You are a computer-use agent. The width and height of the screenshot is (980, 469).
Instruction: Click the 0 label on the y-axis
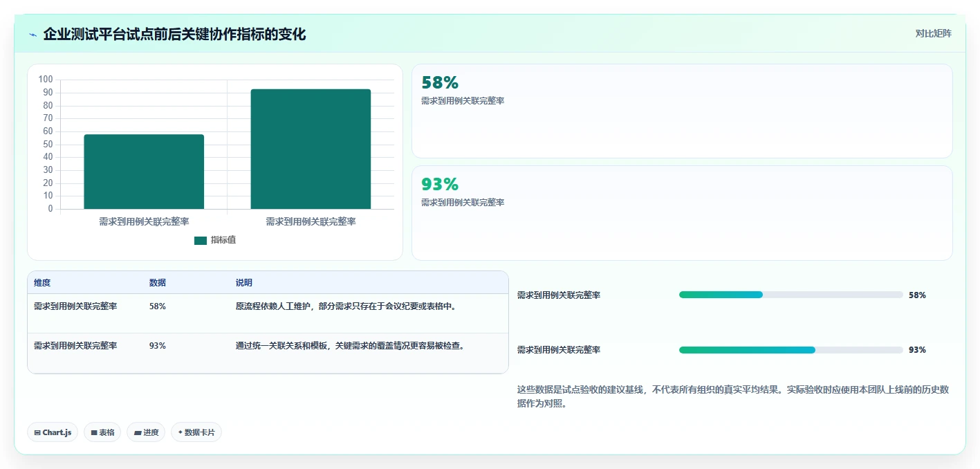coord(51,209)
